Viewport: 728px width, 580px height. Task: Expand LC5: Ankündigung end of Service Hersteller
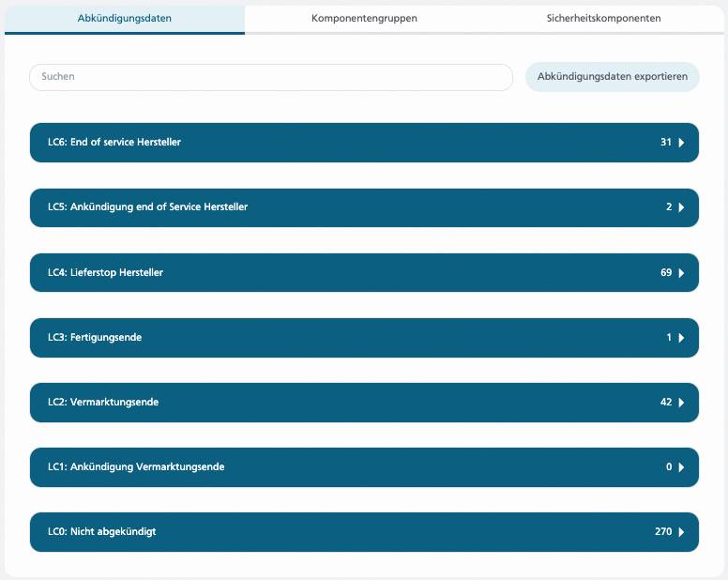tap(147, 207)
